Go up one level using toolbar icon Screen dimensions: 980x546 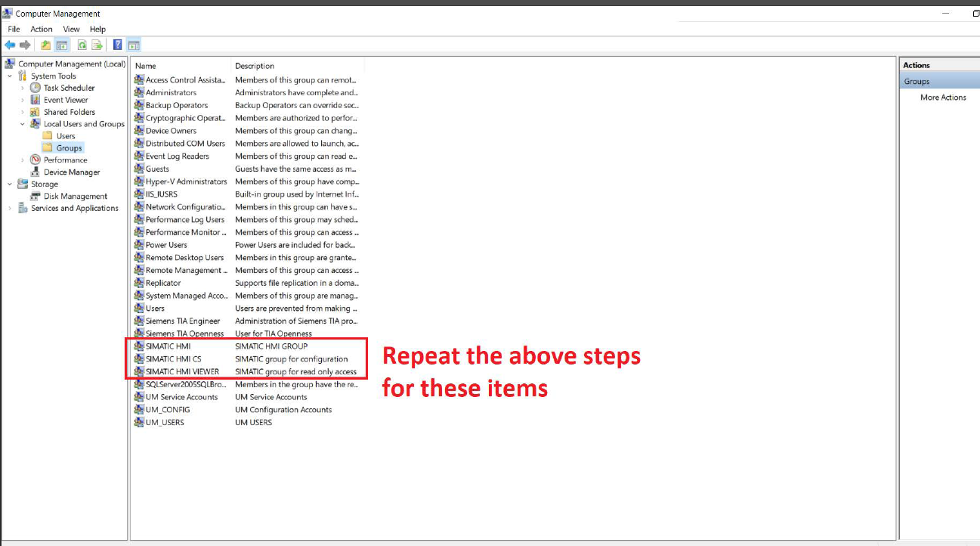pos(45,45)
